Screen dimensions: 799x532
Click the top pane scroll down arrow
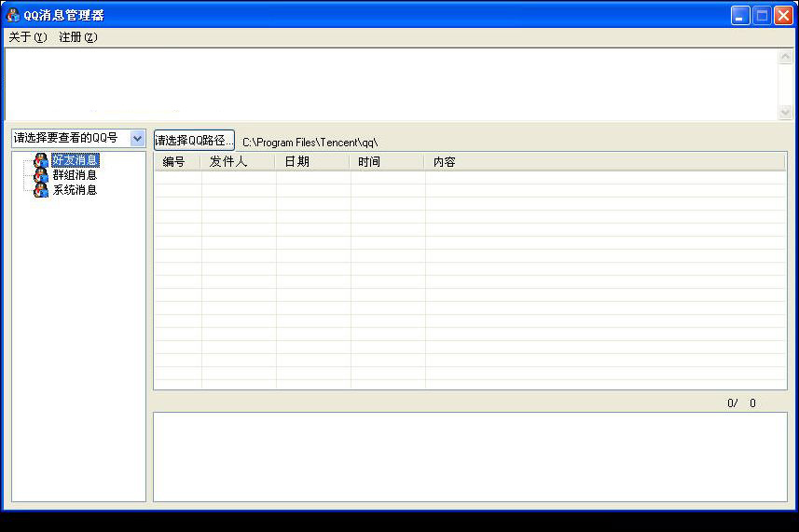(x=785, y=112)
